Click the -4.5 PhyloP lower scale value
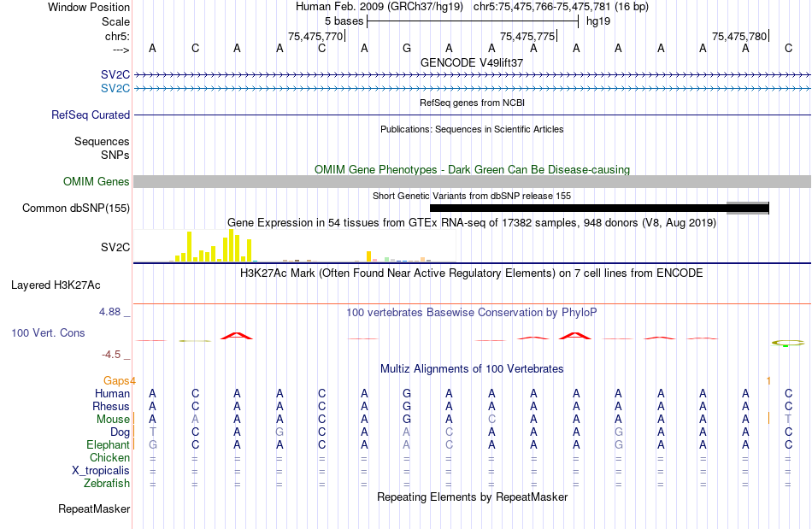The width and height of the screenshot is (812, 529). pos(111,355)
